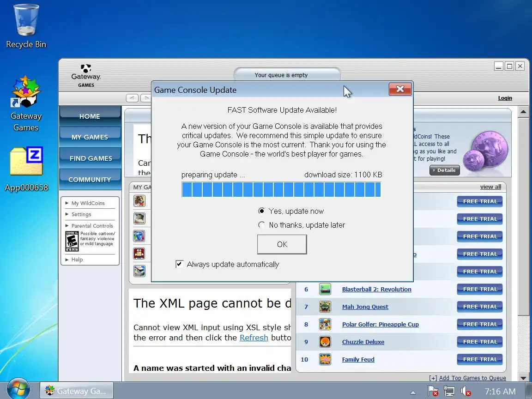
Task: Expand My WildCoins in sidebar
Action: (x=88, y=203)
